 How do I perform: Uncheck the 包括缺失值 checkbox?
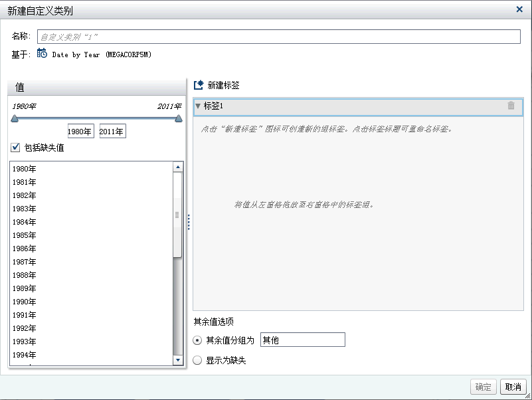click(x=15, y=147)
